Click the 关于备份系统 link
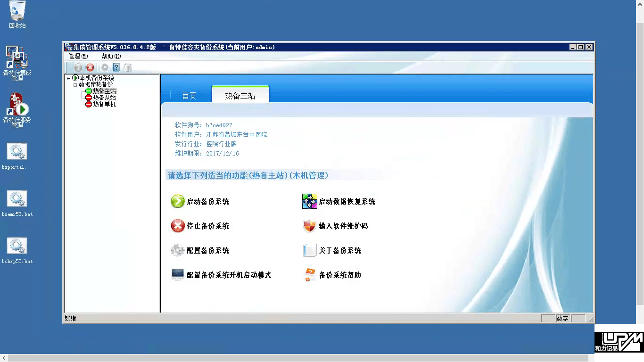The height and width of the screenshot is (362, 644). pyautogui.click(x=340, y=250)
